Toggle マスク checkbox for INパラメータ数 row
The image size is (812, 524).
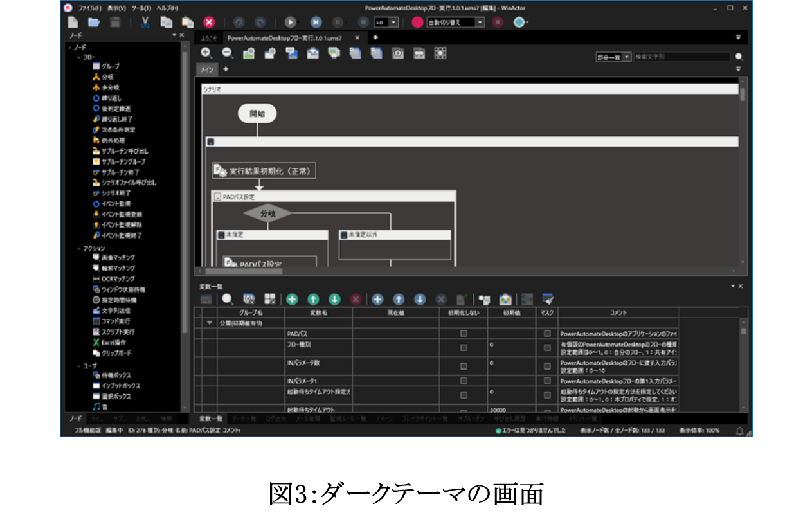click(x=548, y=366)
